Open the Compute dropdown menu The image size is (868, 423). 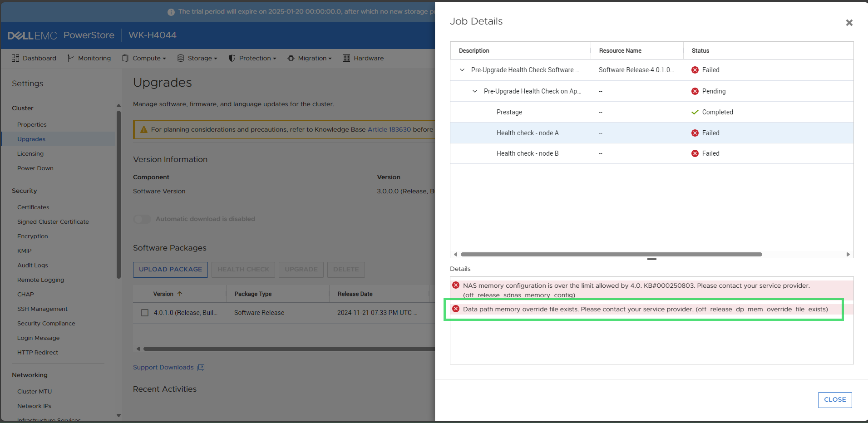coord(144,58)
